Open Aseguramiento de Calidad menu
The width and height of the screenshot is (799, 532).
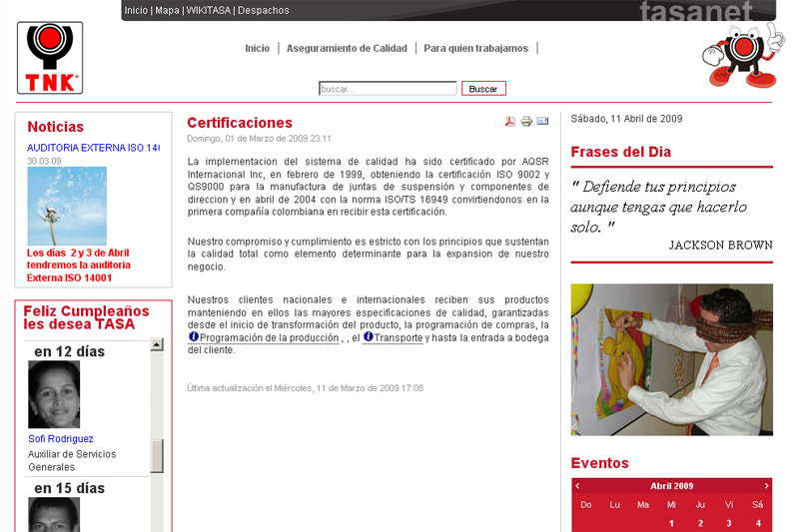coord(347,48)
